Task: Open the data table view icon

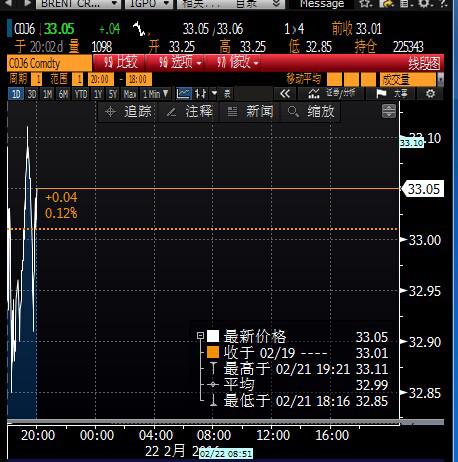Action: pos(227,94)
